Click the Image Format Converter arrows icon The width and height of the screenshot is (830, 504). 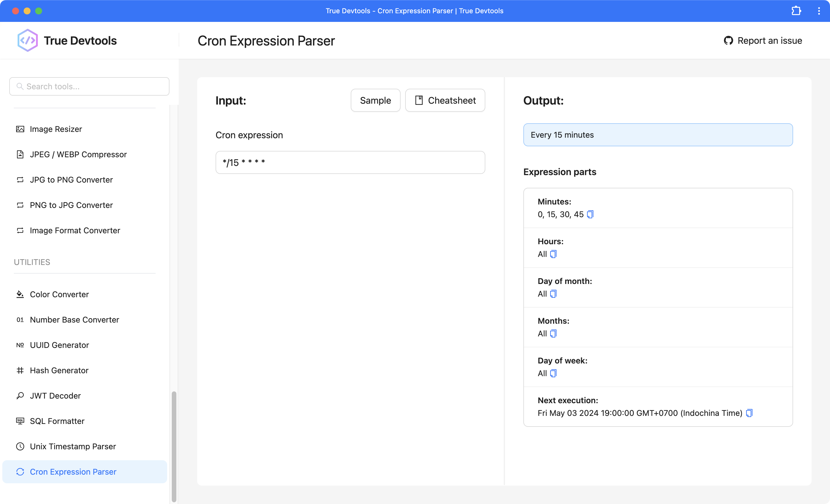20,230
